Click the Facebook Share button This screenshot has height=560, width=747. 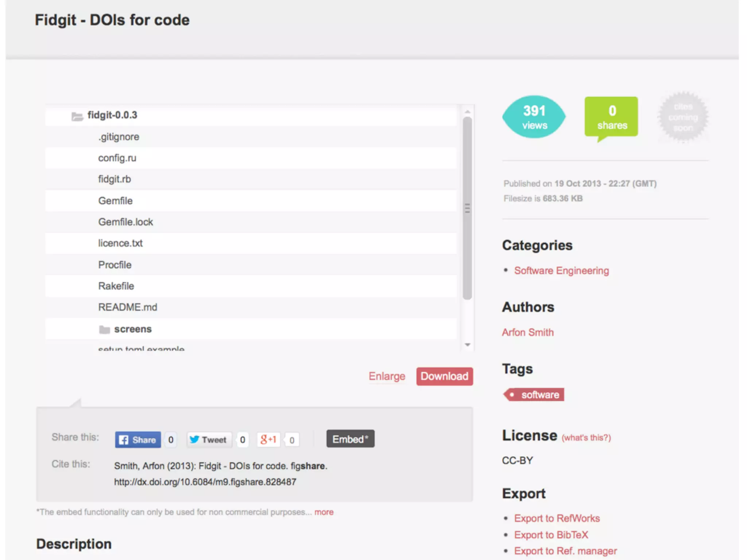138,440
